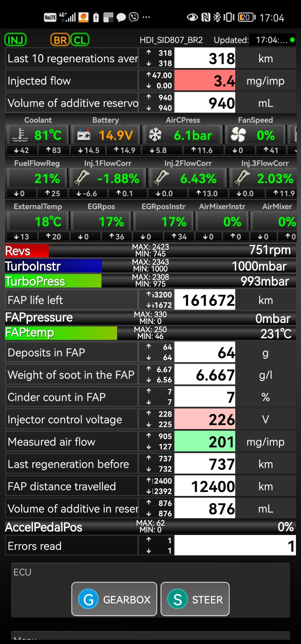This screenshot has width=301, height=644.
Task: Tap the 161672 km value
Action: (x=205, y=300)
